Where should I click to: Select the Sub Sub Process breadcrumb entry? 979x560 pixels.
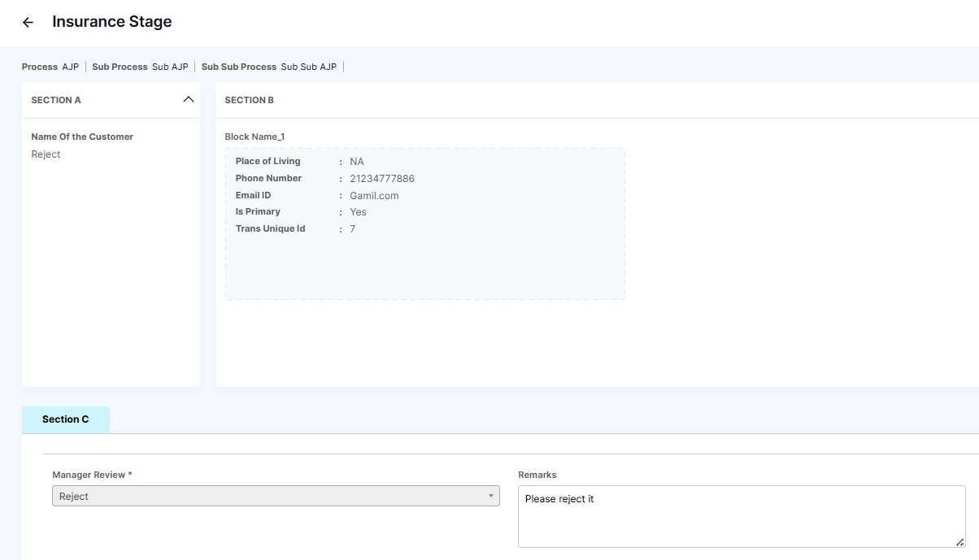[x=268, y=67]
